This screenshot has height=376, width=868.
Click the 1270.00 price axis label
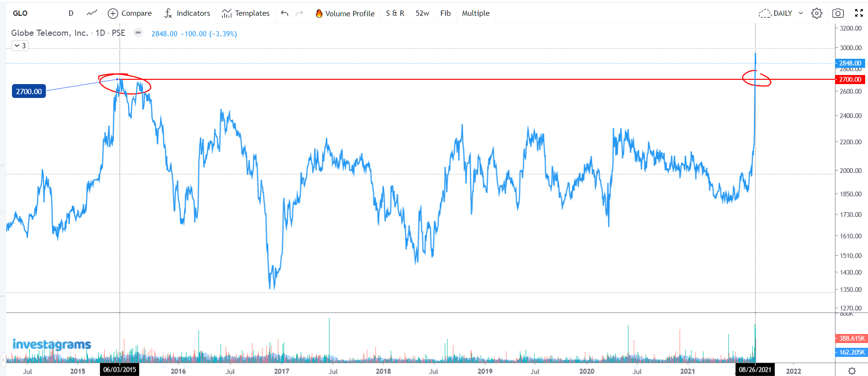click(851, 308)
